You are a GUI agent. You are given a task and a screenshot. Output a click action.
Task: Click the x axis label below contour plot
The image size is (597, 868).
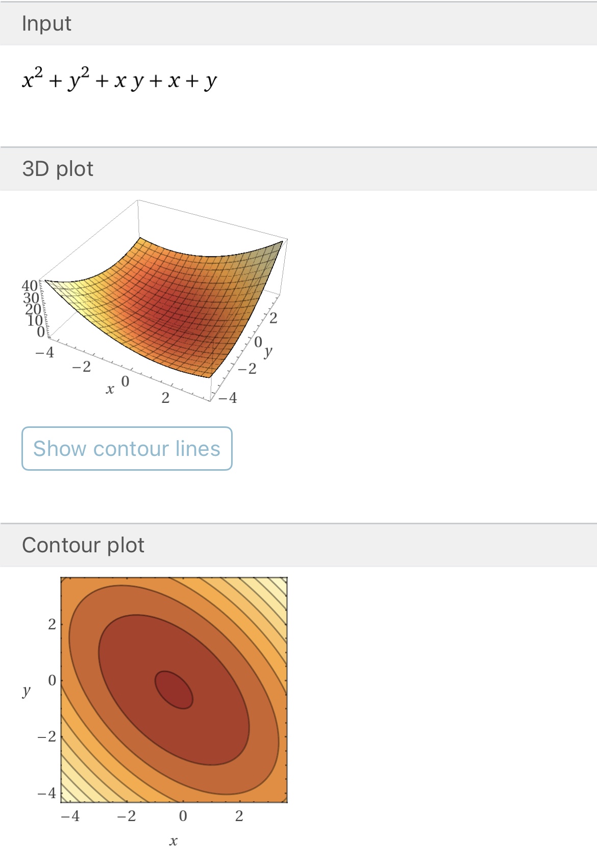(173, 841)
